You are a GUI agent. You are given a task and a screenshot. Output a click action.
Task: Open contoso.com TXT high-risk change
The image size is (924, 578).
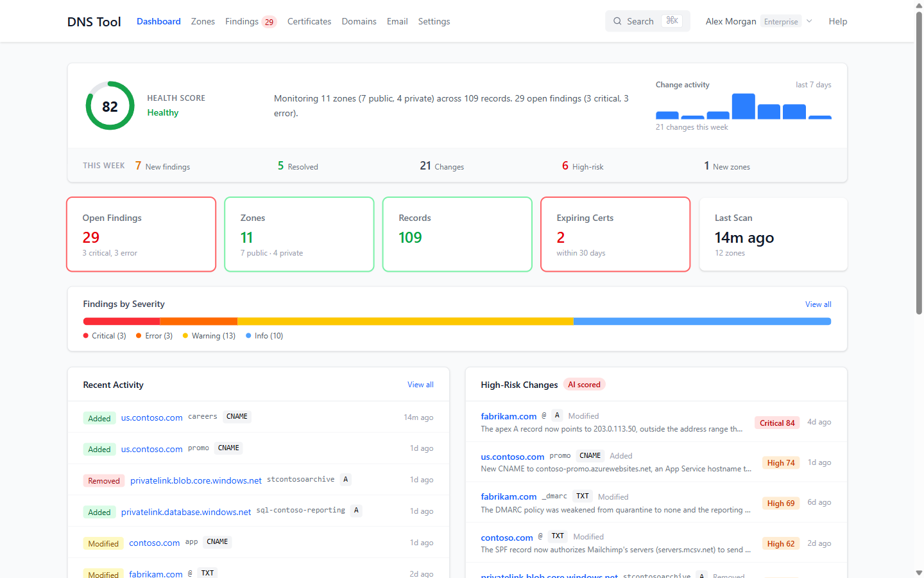pos(507,538)
